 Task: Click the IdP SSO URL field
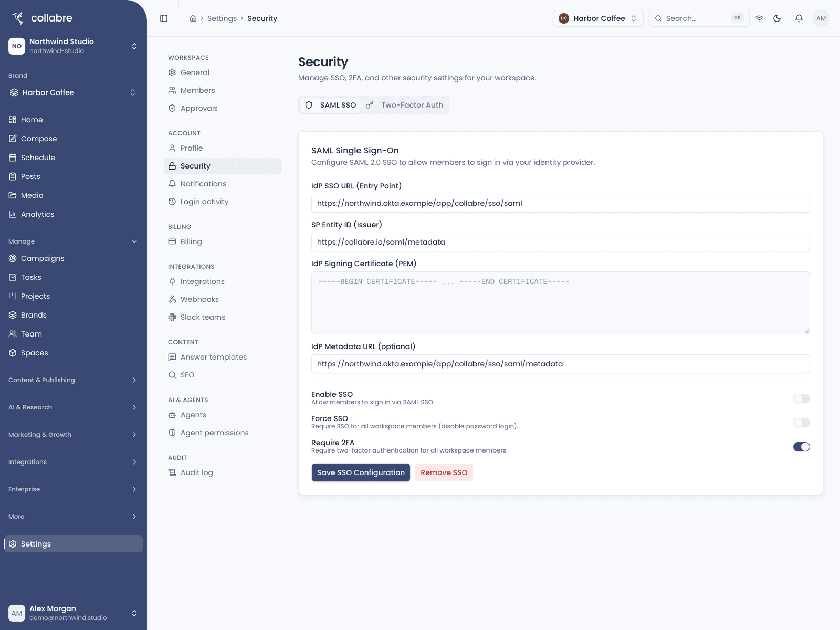click(x=561, y=203)
